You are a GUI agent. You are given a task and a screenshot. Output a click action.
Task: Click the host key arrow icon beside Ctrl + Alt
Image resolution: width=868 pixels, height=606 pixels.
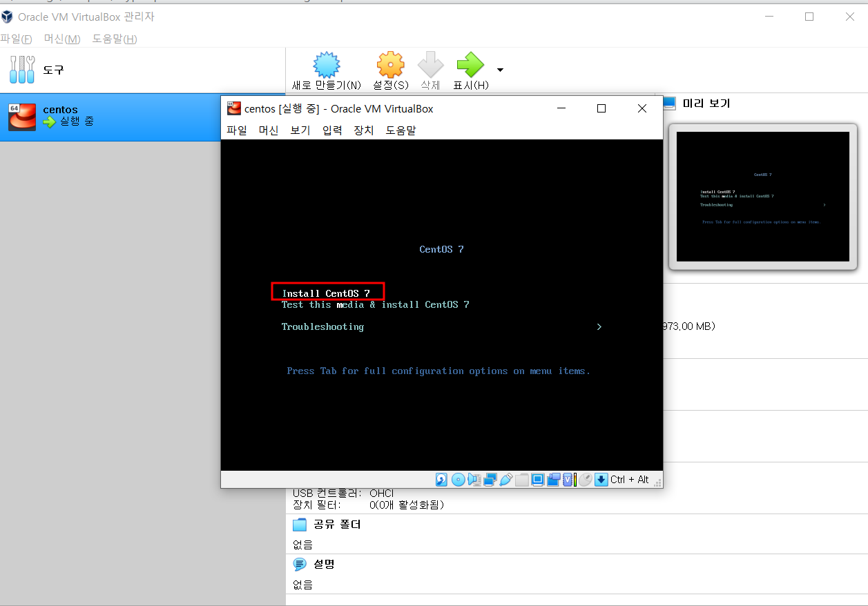601,480
